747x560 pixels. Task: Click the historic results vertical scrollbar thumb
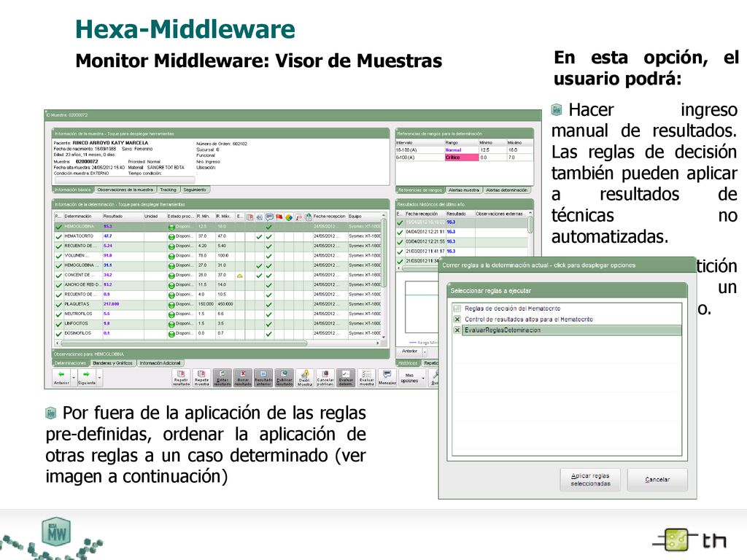530,225
